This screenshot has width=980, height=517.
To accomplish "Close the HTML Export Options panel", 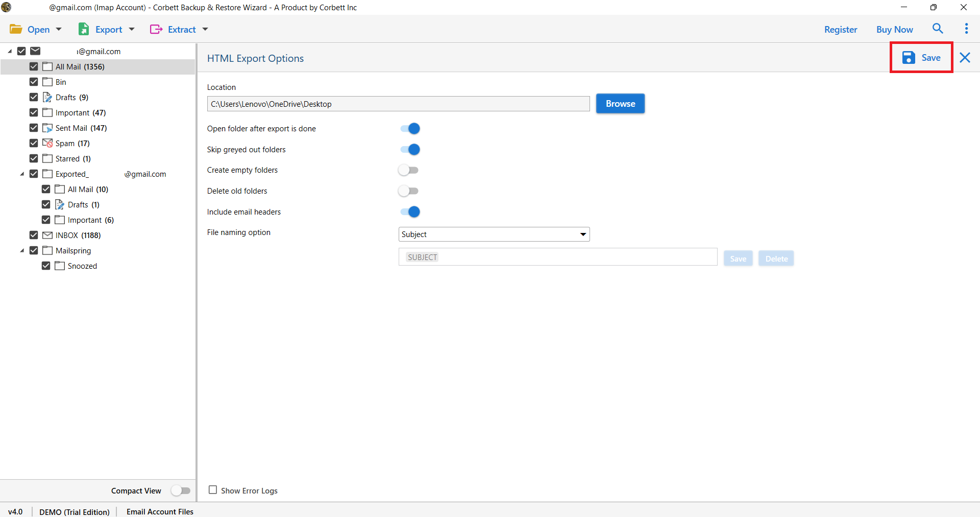I will pos(965,58).
